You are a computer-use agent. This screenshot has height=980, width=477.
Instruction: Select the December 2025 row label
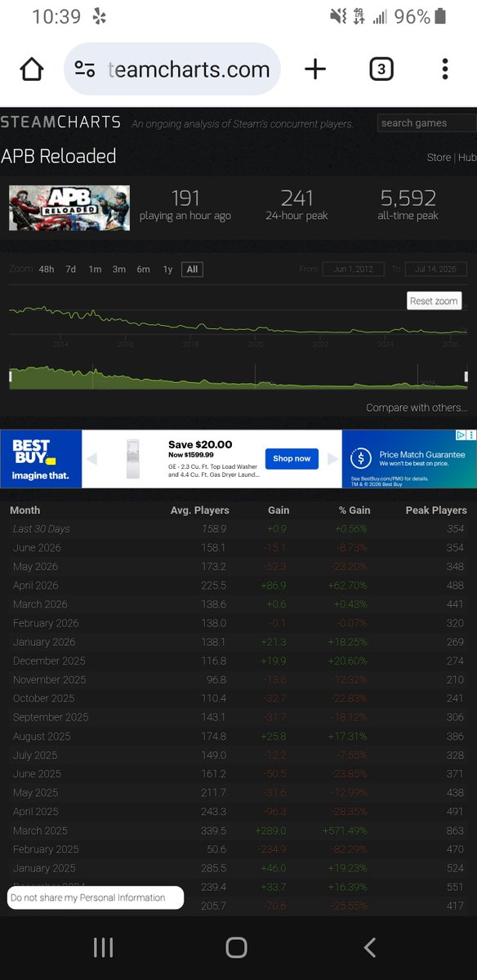pyautogui.click(x=49, y=661)
